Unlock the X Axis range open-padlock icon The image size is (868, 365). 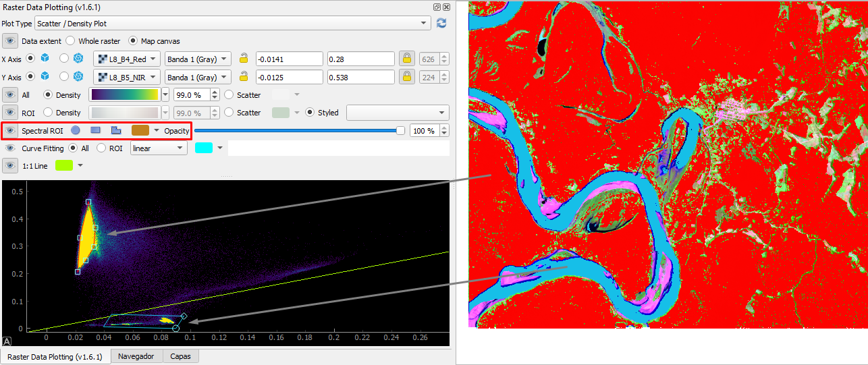244,59
